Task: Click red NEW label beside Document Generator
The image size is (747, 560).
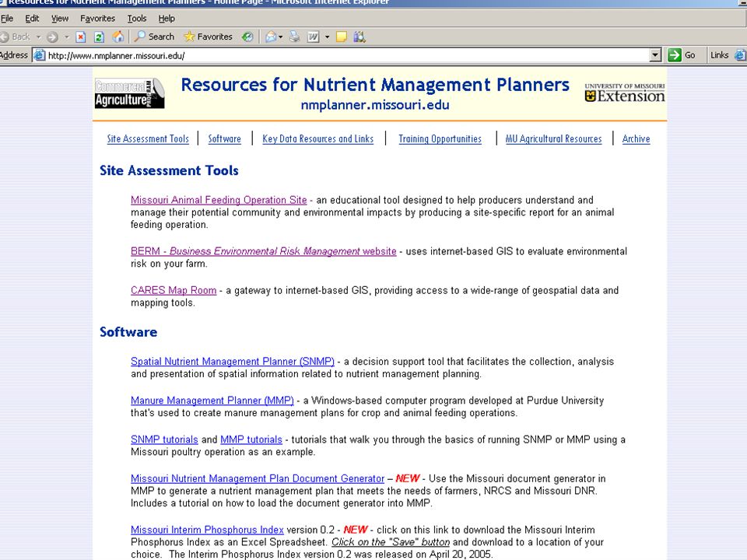Action: (407, 478)
